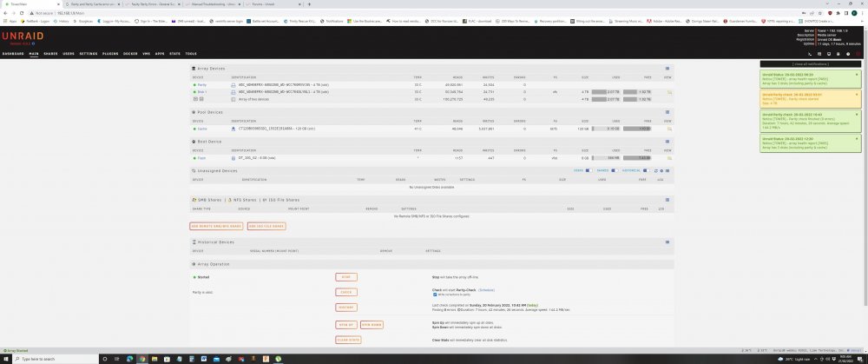Toggle Historical Devices section view icon

(x=667, y=242)
